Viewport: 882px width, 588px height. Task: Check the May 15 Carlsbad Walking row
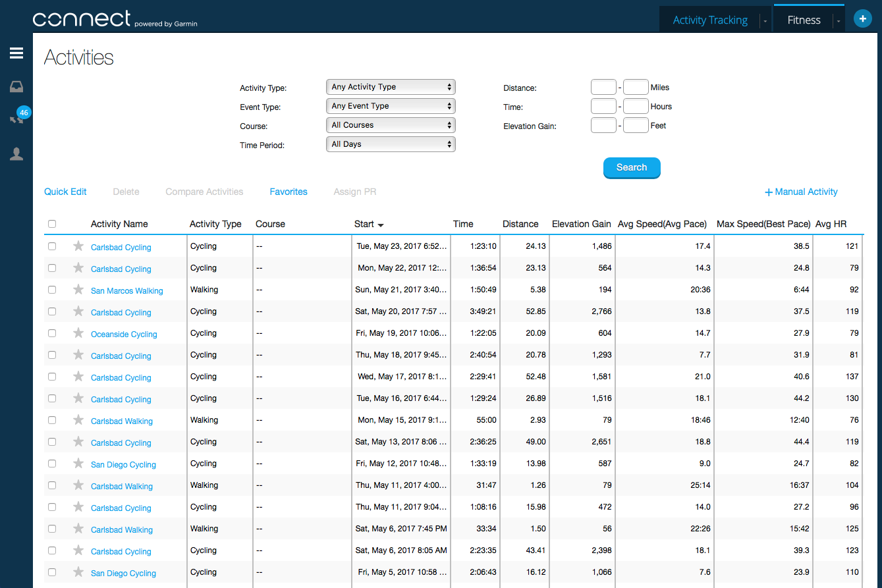52,420
